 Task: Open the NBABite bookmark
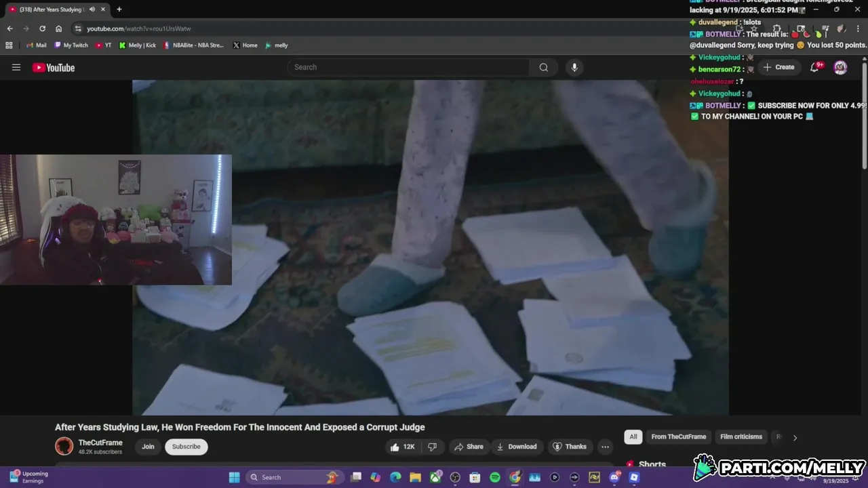194,45
